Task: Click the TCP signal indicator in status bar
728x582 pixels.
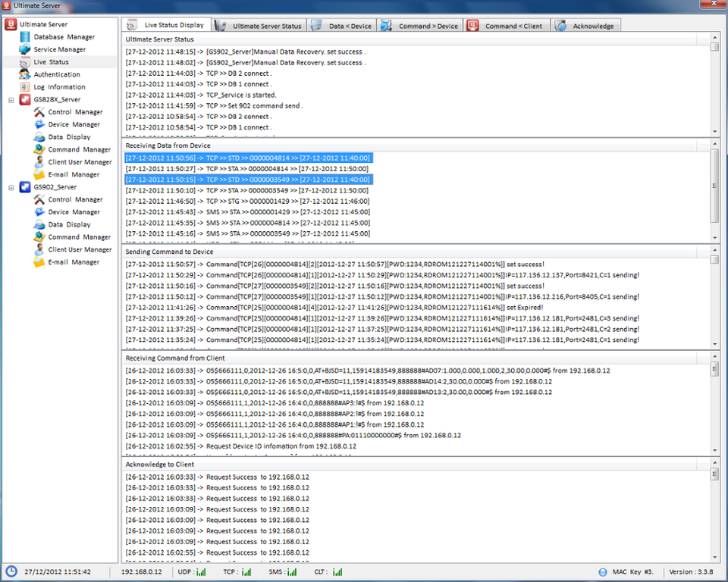Action: pos(246,572)
